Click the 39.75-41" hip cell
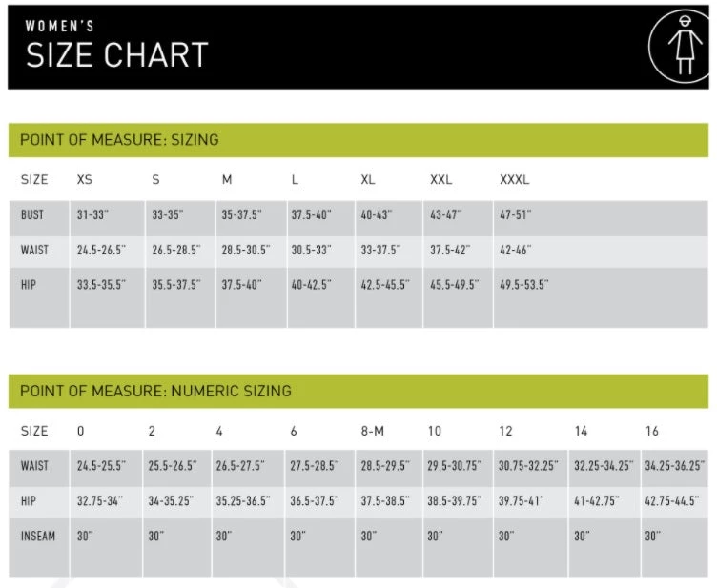The image size is (717, 588). tap(521, 500)
